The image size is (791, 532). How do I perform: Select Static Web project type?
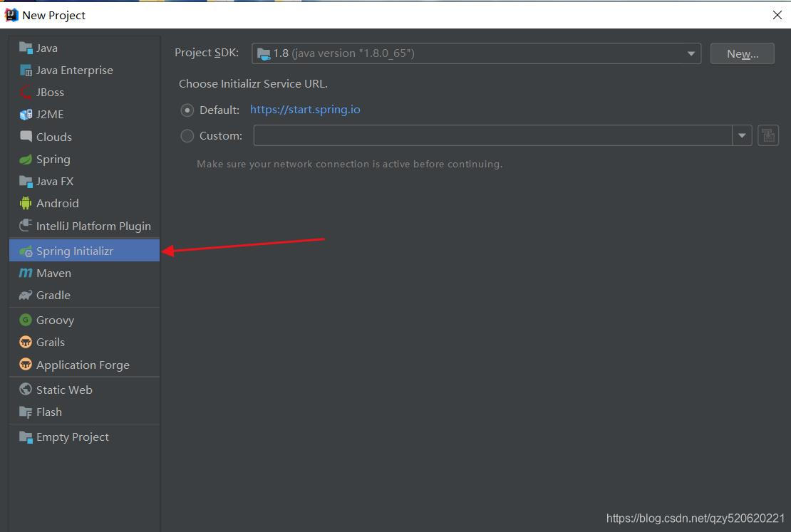coord(85,390)
